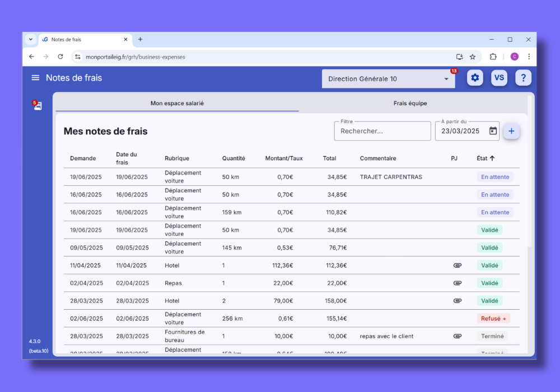Go forward in browser history
This screenshot has height=392, width=560.
(46, 57)
